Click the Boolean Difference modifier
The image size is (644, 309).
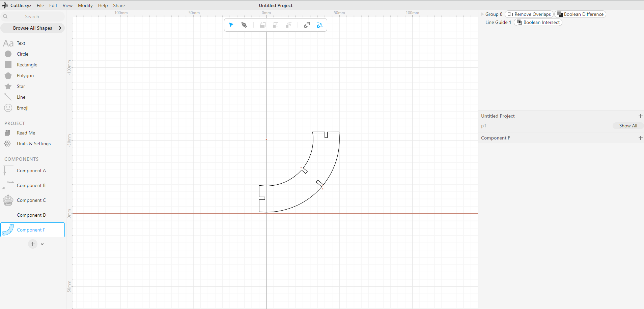580,14
